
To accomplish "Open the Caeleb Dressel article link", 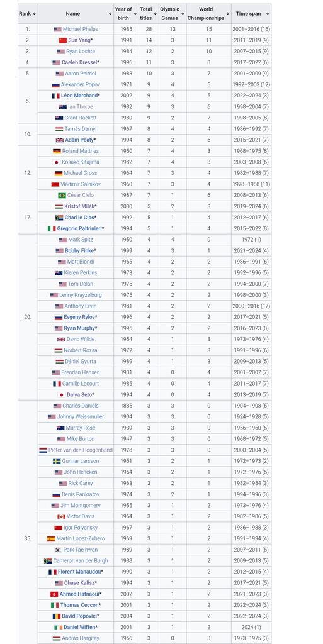I will coord(79,62).
